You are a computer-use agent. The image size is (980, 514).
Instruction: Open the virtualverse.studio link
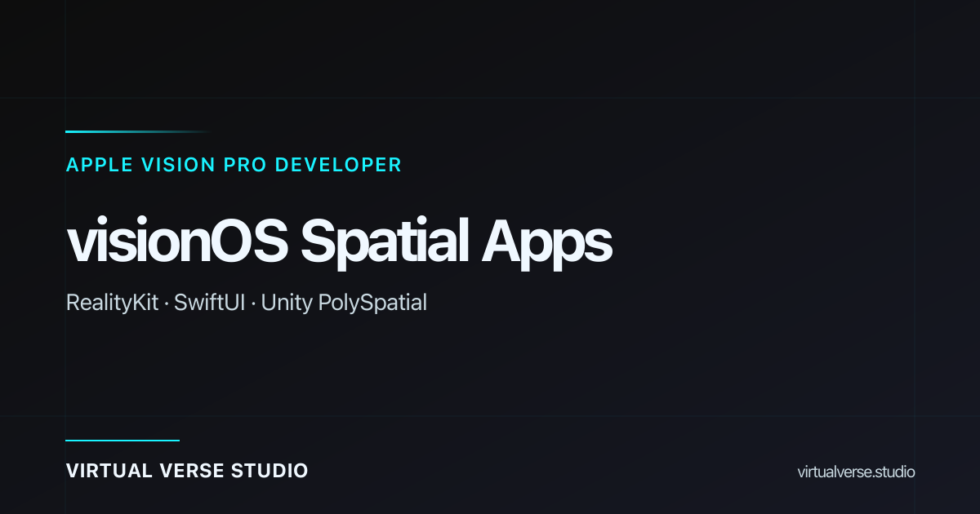pyautogui.click(x=856, y=472)
